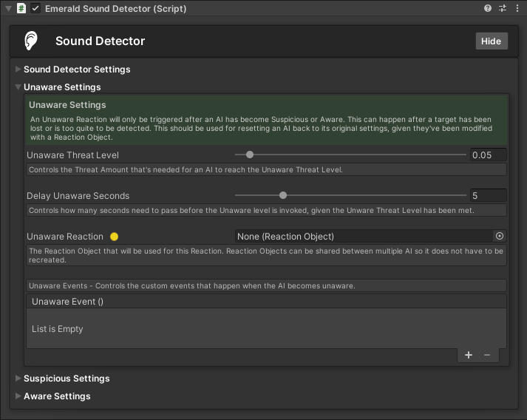Add a new Unaware Event with plus
527x420 pixels.
click(x=468, y=355)
